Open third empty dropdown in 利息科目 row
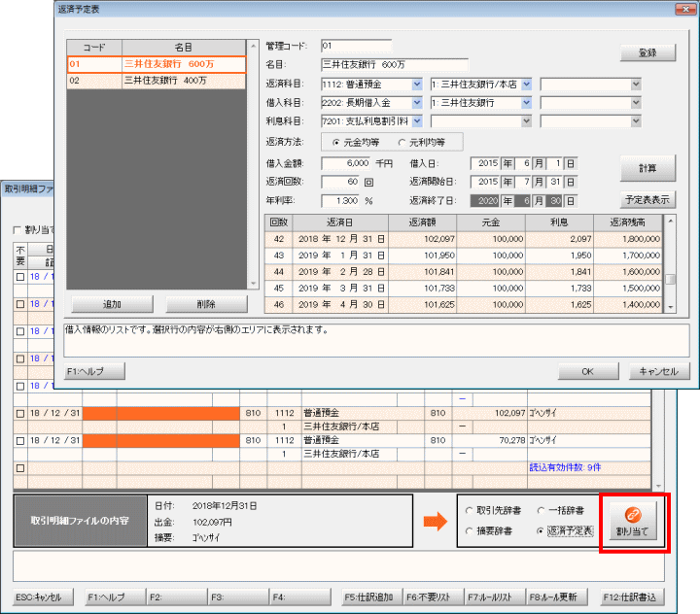Screen dimensions: 700x614 coord(636,121)
